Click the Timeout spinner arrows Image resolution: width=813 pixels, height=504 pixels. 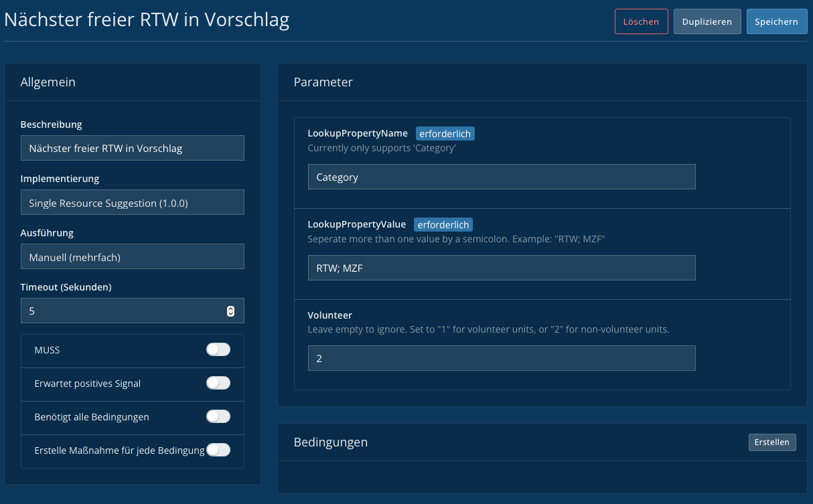[230, 311]
